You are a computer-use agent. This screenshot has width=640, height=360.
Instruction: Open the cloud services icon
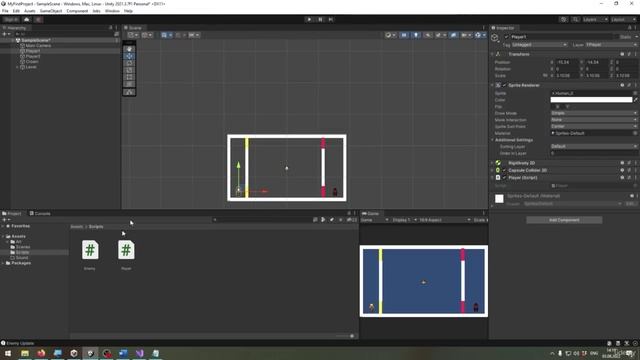coord(27,20)
